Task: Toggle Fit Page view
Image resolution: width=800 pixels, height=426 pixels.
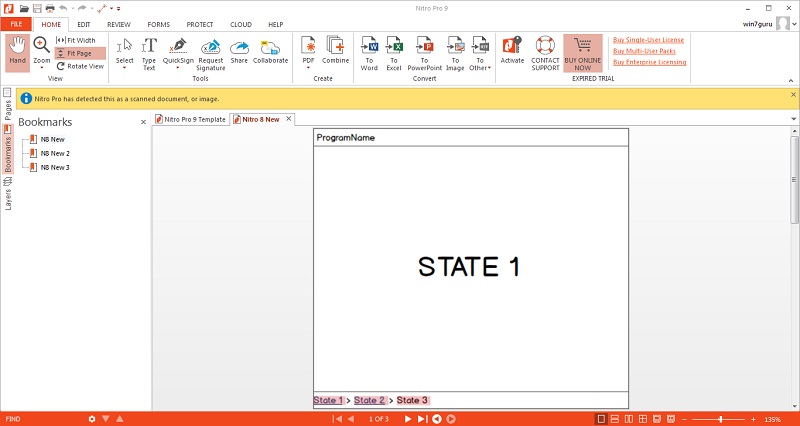Action: tap(80, 53)
